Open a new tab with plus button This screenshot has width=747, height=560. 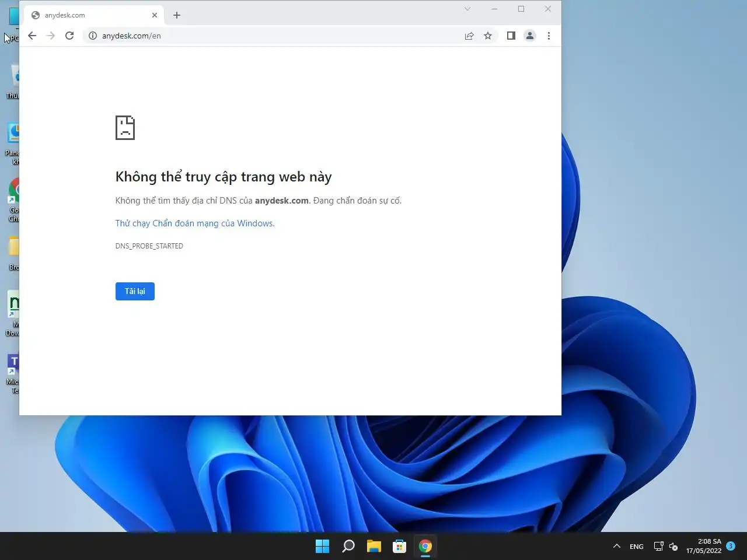[177, 15]
